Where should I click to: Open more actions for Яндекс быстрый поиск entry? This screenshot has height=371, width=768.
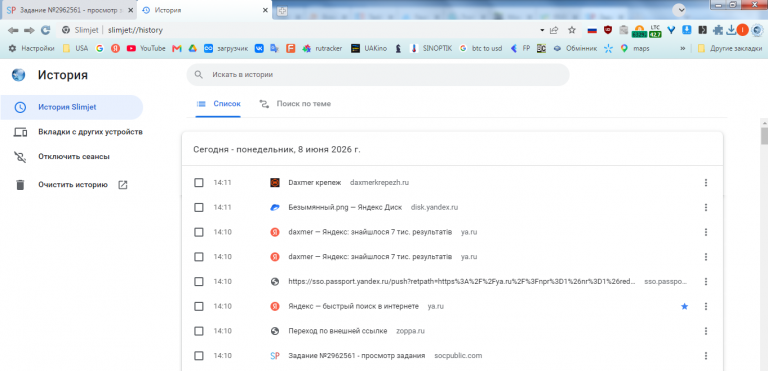[x=706, y=306]
